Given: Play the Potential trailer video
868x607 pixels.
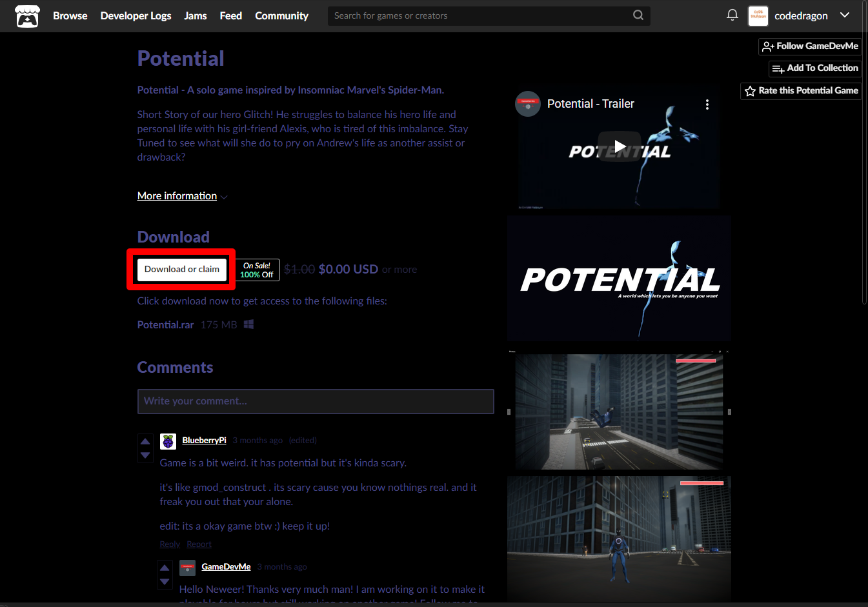Looking at the screenshot, I should pos(620,146).
